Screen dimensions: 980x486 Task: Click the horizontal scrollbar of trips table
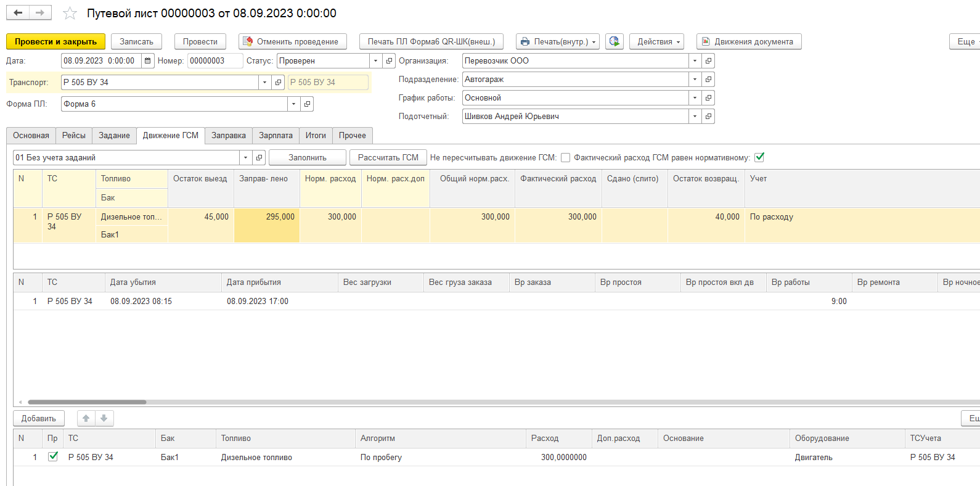pos(87,402)
